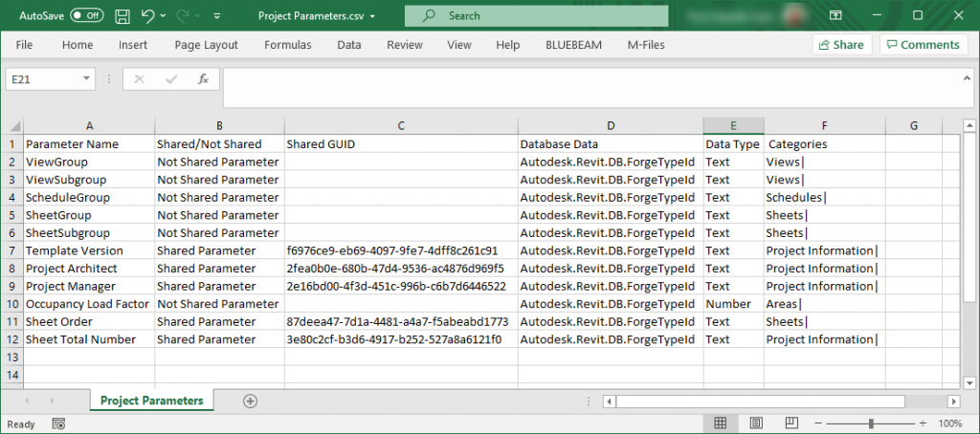
Task: Select column C header
Action: click(x=401, y=125)
